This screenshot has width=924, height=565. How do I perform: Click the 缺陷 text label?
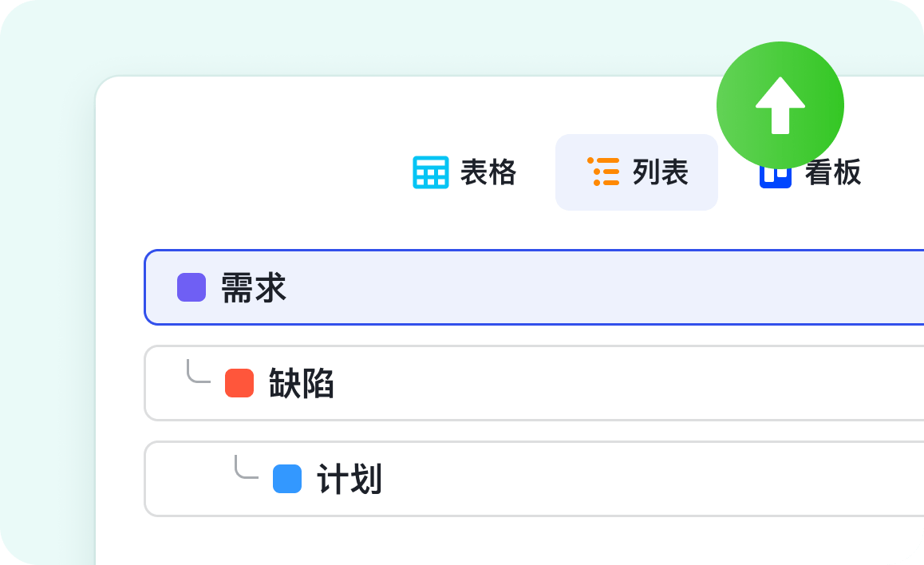tap(302, 384)
